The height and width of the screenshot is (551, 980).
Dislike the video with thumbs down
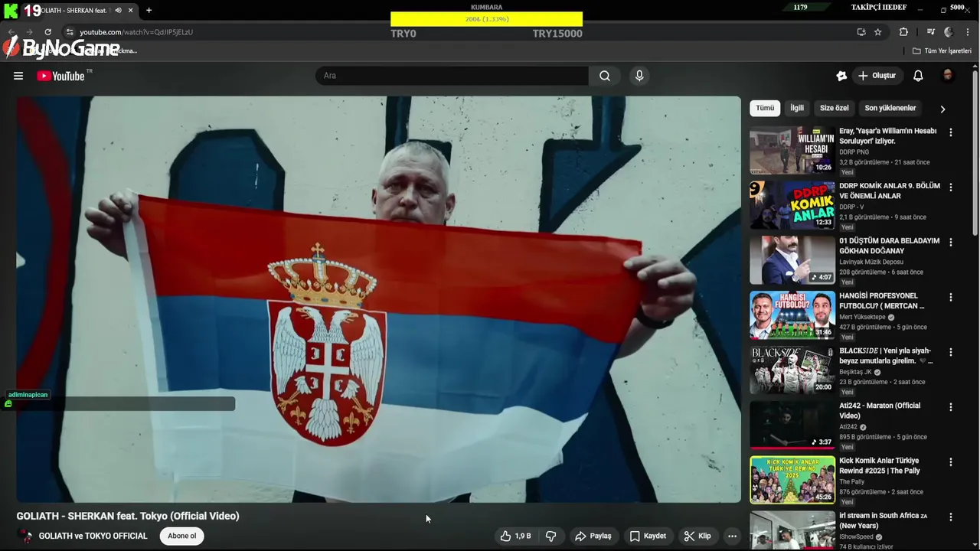tap(550, 536)
